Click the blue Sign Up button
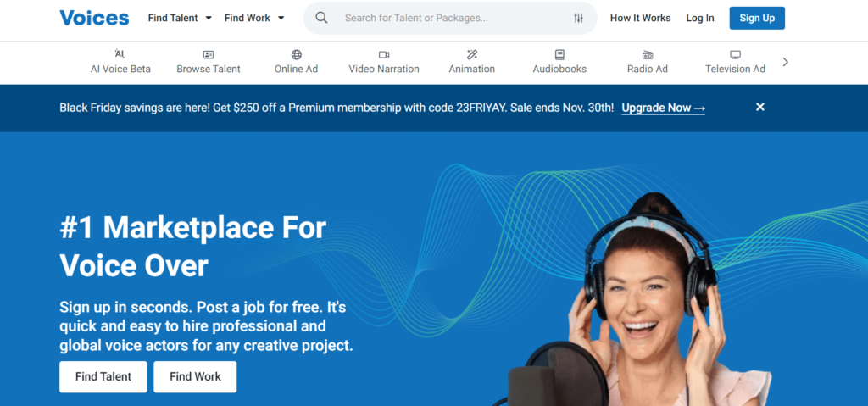This screenshot has height=406, width=868. tap(757, 18)
